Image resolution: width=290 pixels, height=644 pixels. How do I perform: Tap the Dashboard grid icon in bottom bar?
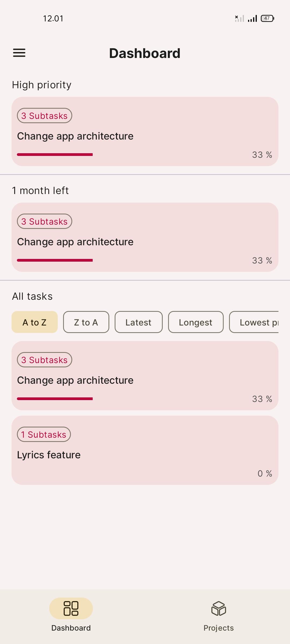[71, 608]
